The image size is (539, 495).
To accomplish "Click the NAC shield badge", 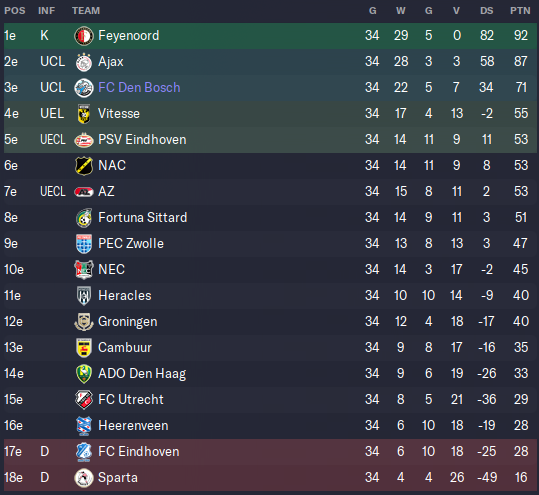I will 84,166.
